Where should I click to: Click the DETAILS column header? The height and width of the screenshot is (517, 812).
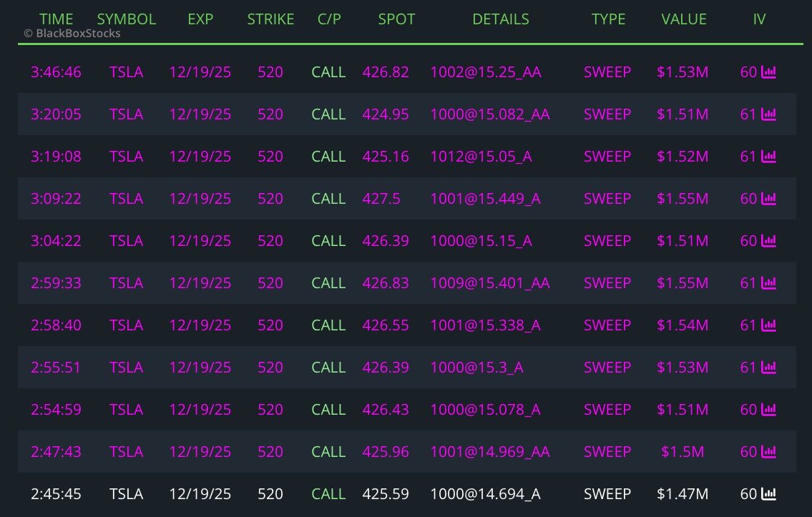pos(501,19)
